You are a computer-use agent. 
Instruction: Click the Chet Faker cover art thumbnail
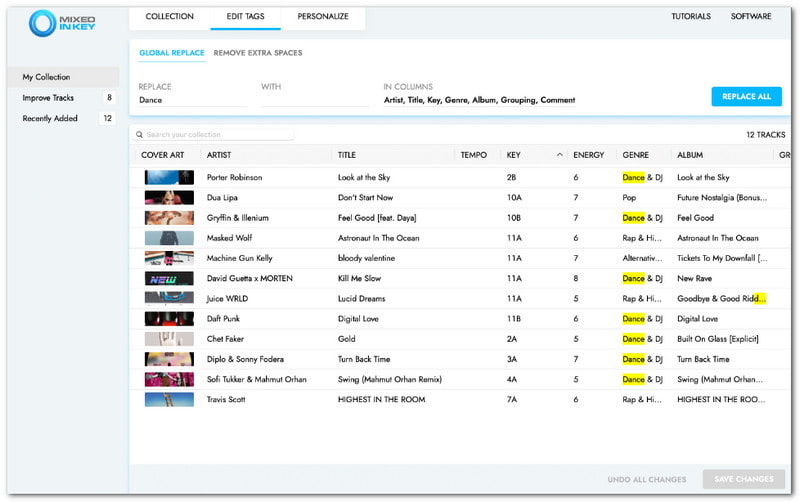169,339
